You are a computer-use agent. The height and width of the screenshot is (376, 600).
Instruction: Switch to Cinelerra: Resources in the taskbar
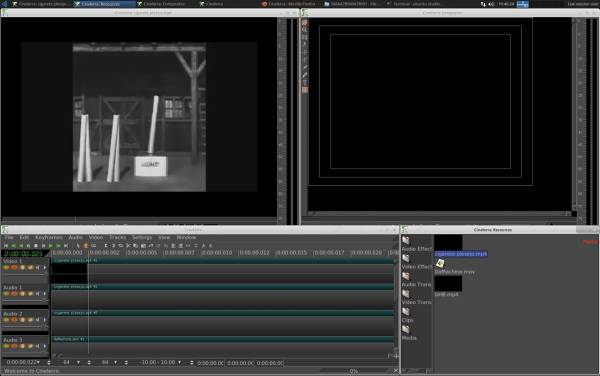pos(103,4)
